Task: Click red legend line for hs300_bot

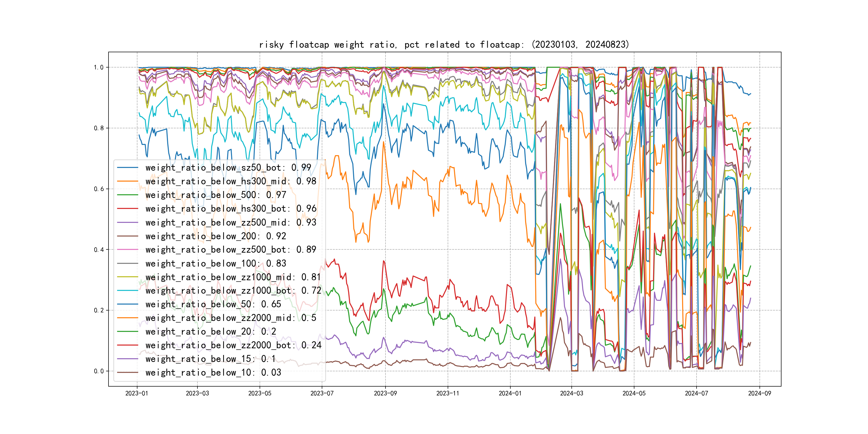Action: click(127, 209)
